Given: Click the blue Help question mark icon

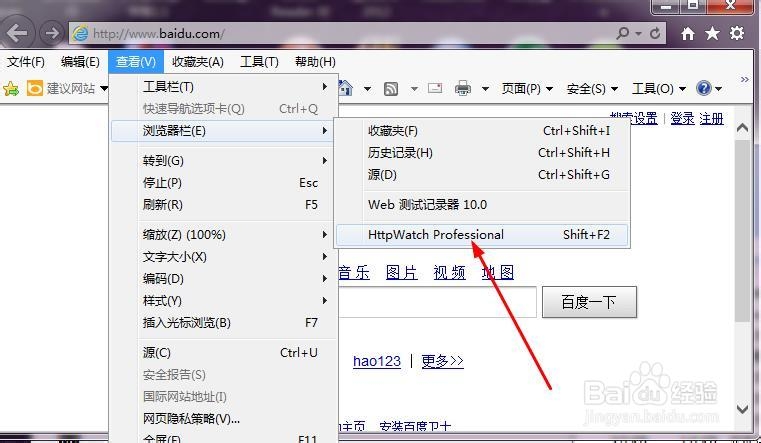Looking at the screenshot, I should [703, 88].
